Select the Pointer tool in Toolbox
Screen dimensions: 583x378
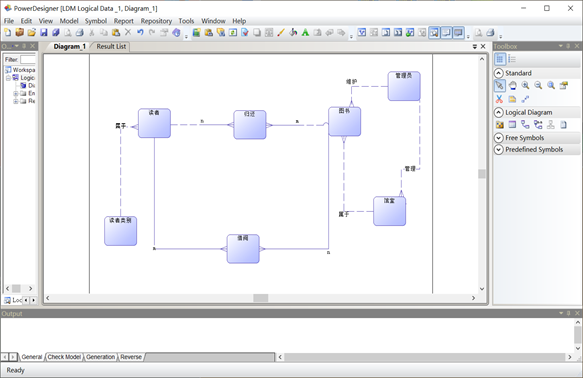500,85
